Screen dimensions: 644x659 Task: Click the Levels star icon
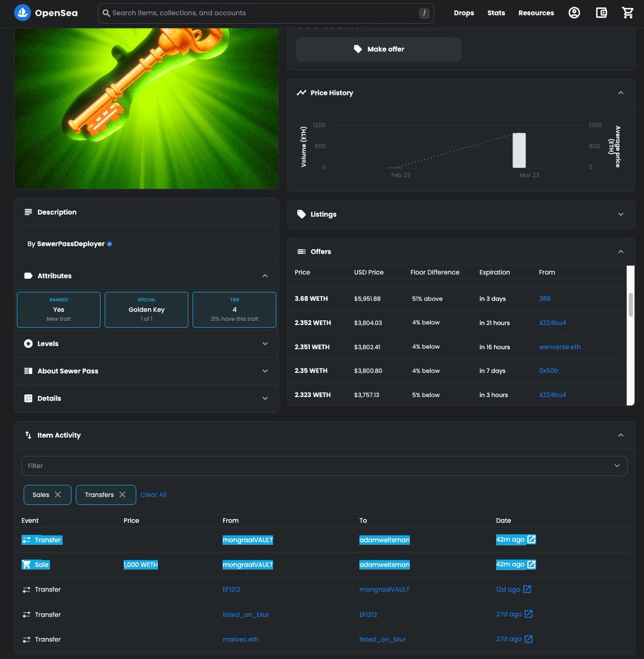(28, 344)
